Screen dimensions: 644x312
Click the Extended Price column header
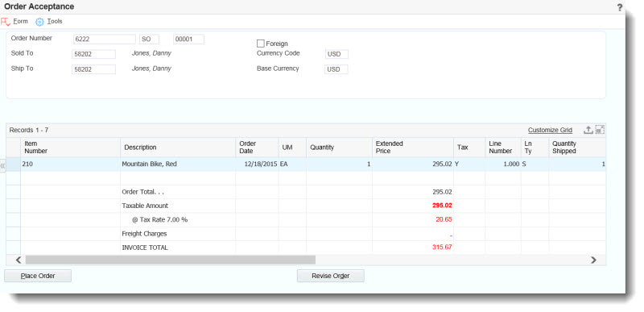point(413,148)
